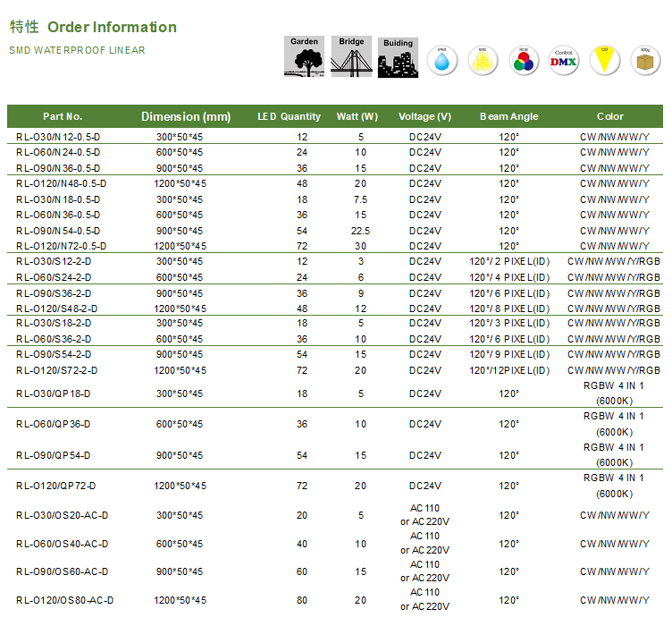Click the Garden application icon

[x=305, y=59]
